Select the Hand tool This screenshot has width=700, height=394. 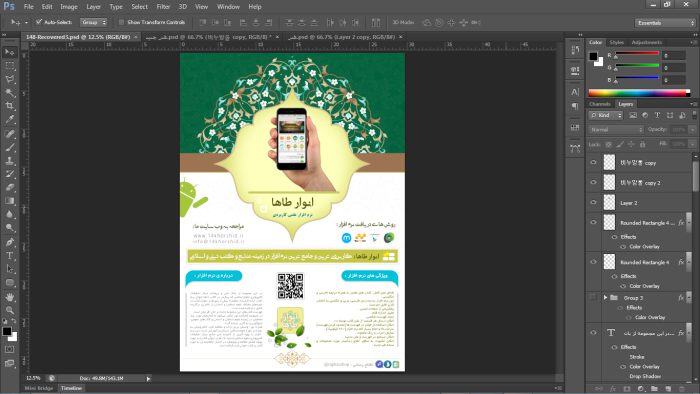[x=9, y=297]
